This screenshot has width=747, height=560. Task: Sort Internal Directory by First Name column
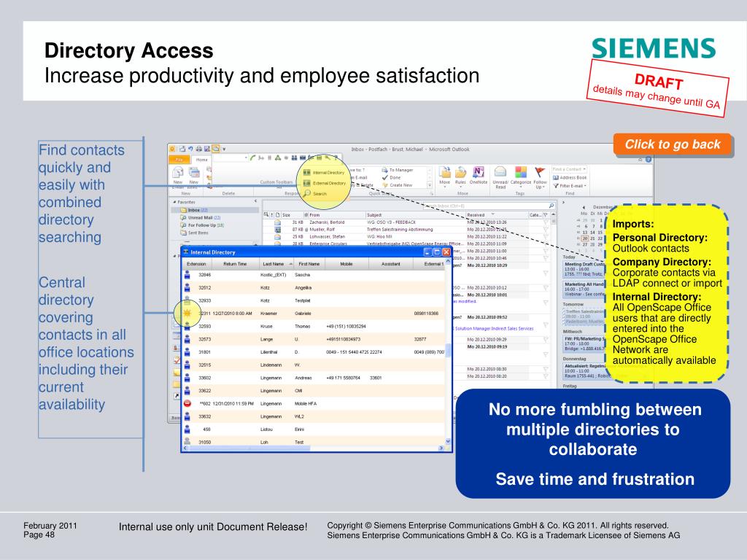click(309, 264)
